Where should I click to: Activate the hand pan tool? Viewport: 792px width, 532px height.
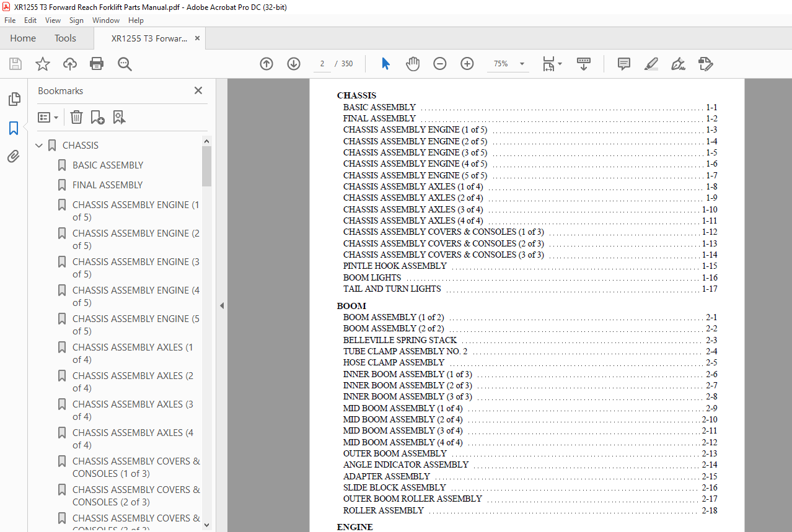413,64
